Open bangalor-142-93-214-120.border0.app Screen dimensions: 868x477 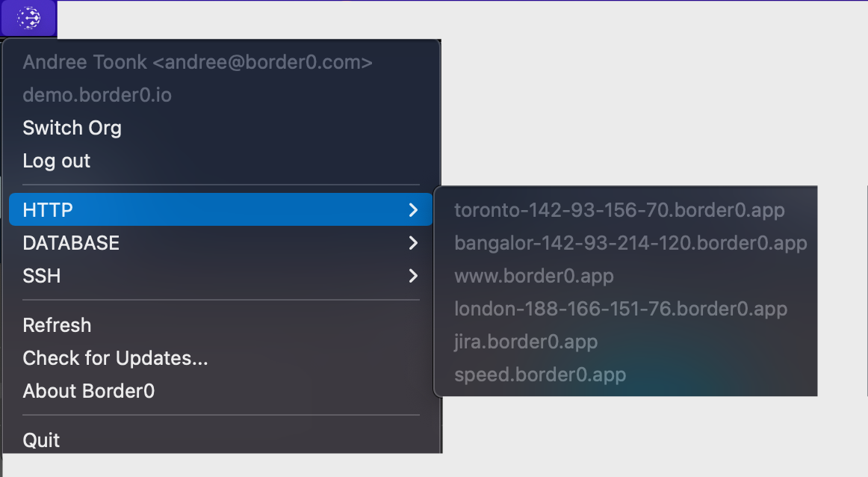[630, 243]
